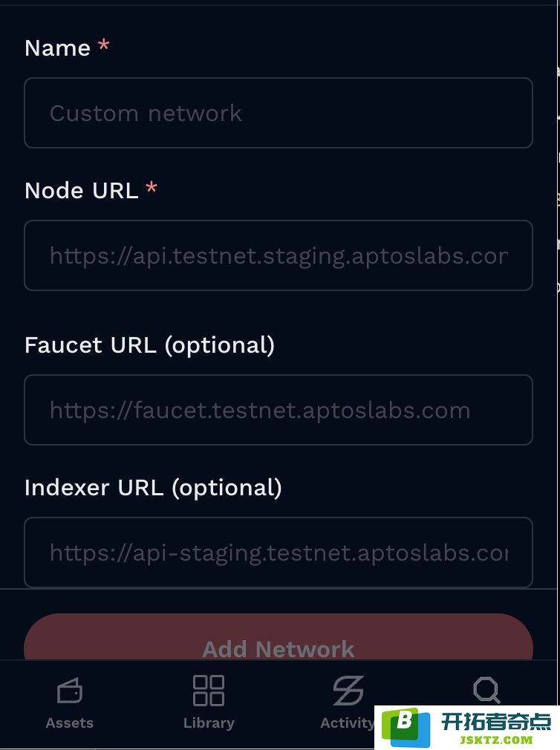Click the Faucet URL (optional) label

coord(150,345)
